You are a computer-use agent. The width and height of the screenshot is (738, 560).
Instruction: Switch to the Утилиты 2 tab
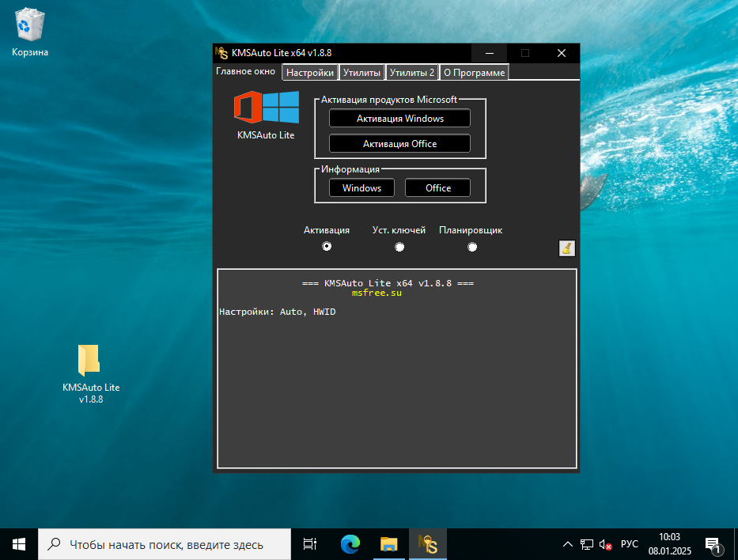[412, 72]
